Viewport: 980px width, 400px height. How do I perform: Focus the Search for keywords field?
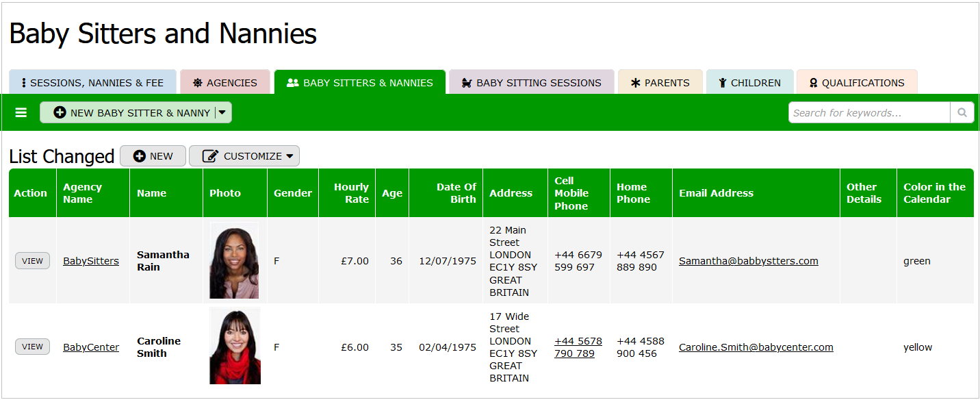click(868, 112)
